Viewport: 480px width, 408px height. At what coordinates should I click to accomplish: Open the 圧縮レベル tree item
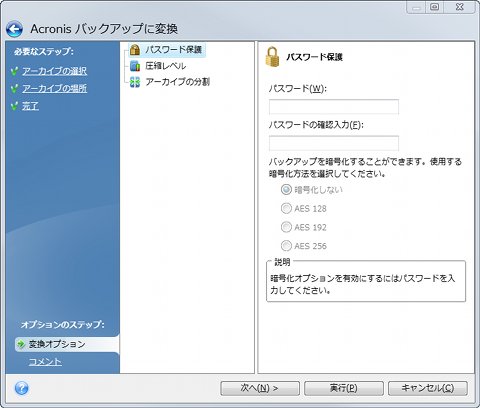point(165,66)
